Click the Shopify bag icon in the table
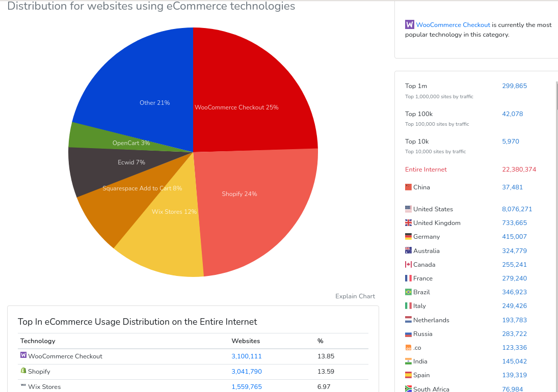The width and height of the screenshot is (558, 392). point(23,371)
